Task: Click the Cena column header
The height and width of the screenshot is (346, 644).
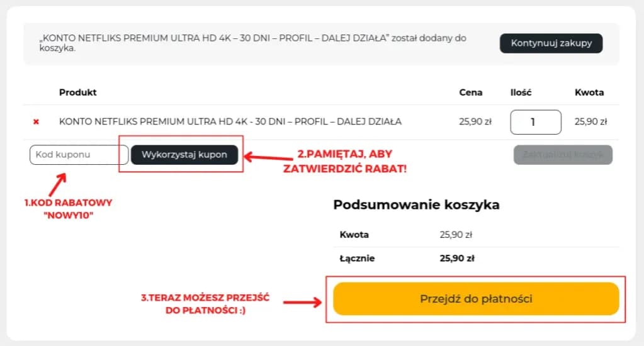Action: (471, 92)
